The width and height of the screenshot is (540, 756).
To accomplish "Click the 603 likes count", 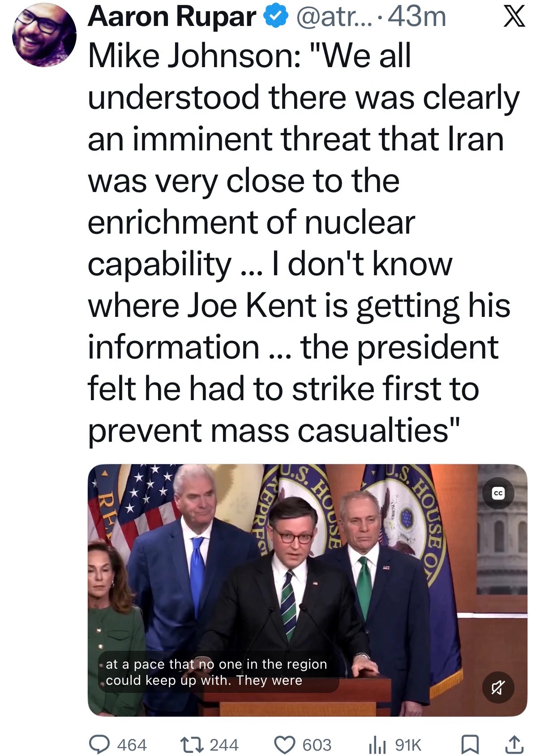I will point(317,745).
